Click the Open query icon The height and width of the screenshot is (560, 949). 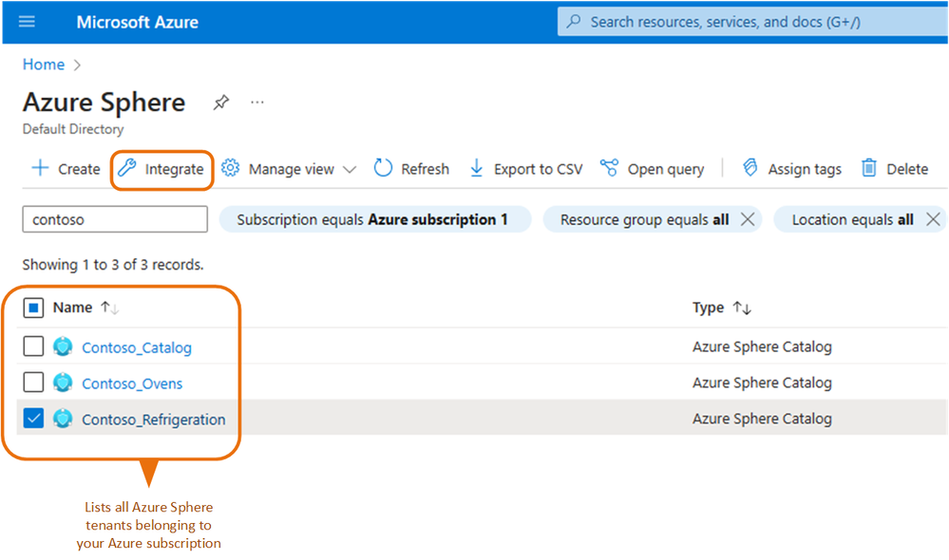coord(610,169)
